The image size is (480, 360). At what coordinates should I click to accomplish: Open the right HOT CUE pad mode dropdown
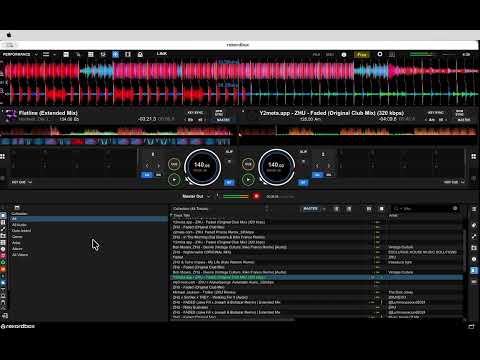pyautogui.click(x=454, y=182)
